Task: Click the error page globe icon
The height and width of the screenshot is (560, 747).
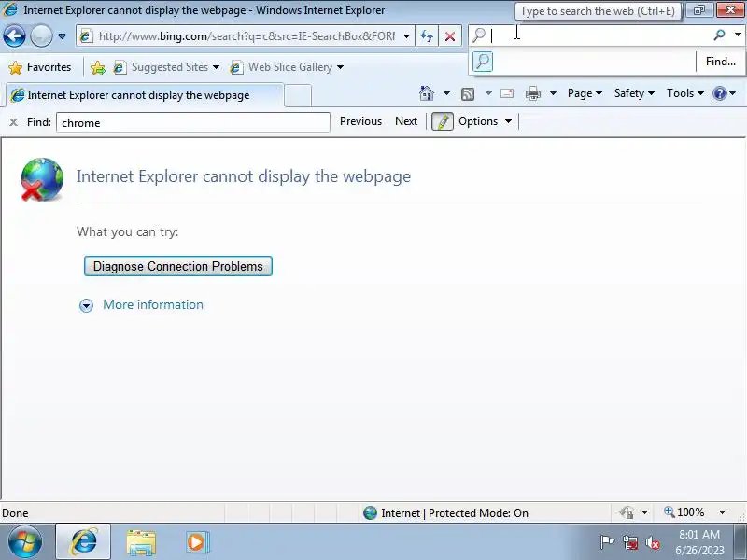Action: [x=42, y=179]
